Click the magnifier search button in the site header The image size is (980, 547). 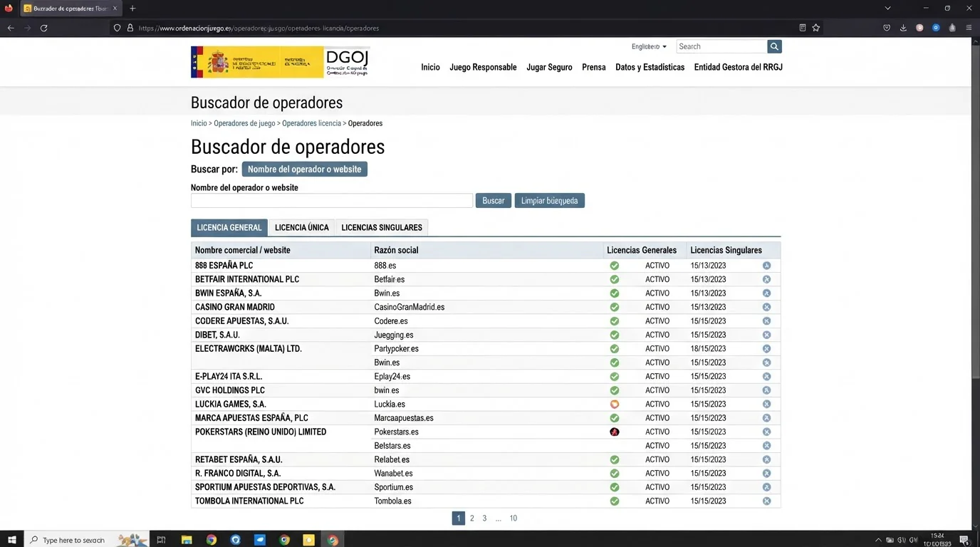click(774, 46)
